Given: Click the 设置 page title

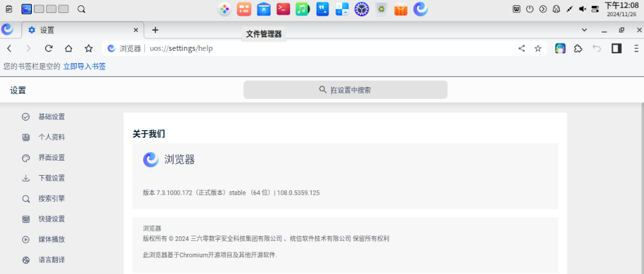Looking at the screenshot, I should pyautogui.click(x=18, y=90).
